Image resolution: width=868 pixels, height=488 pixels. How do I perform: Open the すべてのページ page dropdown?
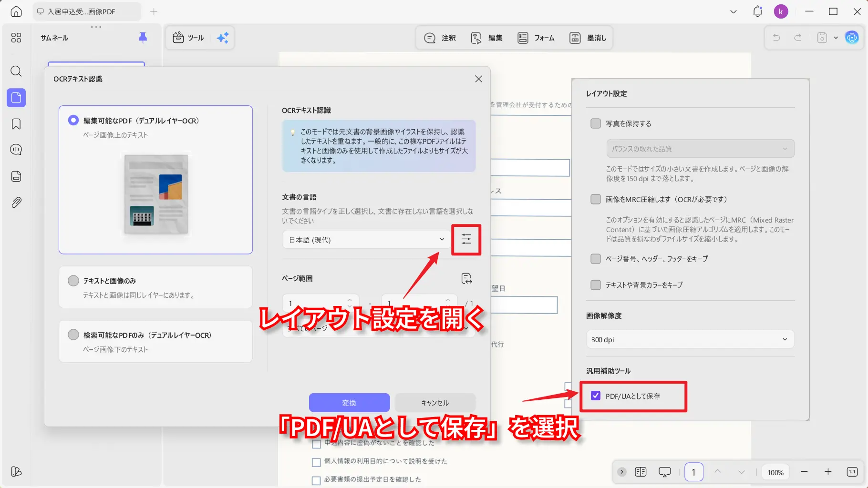click(x=379, y=328)
